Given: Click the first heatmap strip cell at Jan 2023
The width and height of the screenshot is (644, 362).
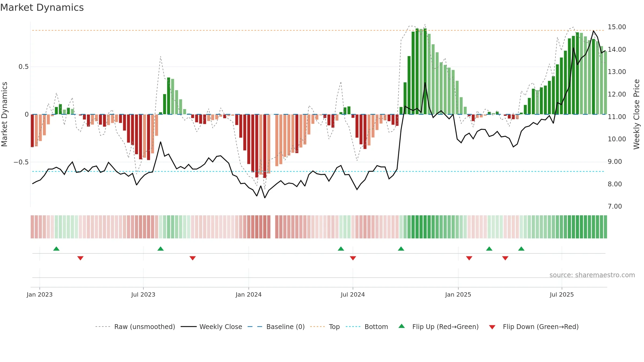Looking at the screenshot, I should [x=32, y=227].
